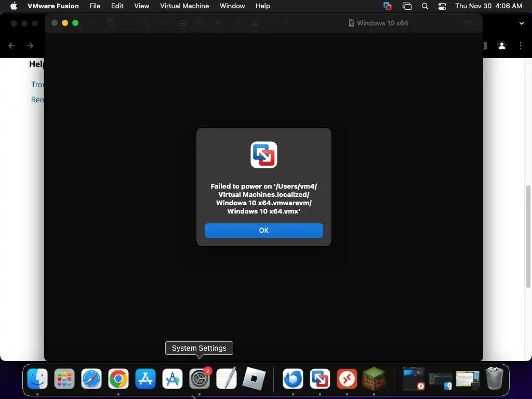Open the Virtual Machine menu
Image resolution: width=532 pixels, height=399 pixels.
point(184,6)
